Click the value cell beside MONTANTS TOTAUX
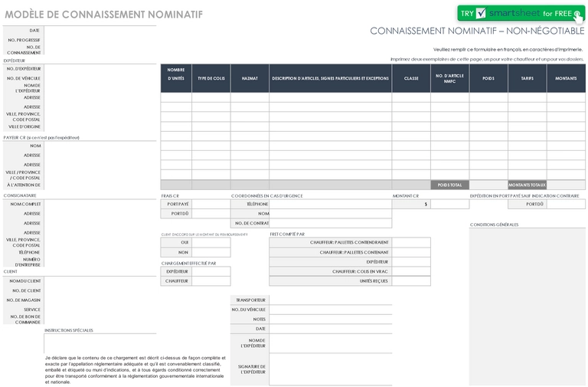588x387 pixels. pos(566,185)
